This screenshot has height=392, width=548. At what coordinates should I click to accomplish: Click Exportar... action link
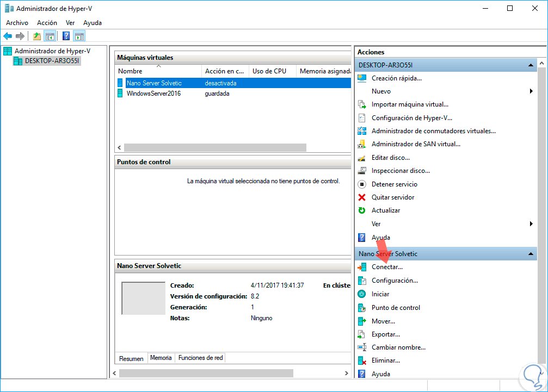click(385, 334)
